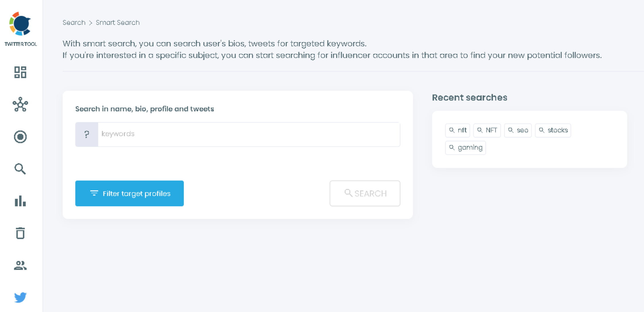Click the Smart Search breadcrumb
Image resolution: width=644 pixels, height=312 pixels.
(117, 22)
